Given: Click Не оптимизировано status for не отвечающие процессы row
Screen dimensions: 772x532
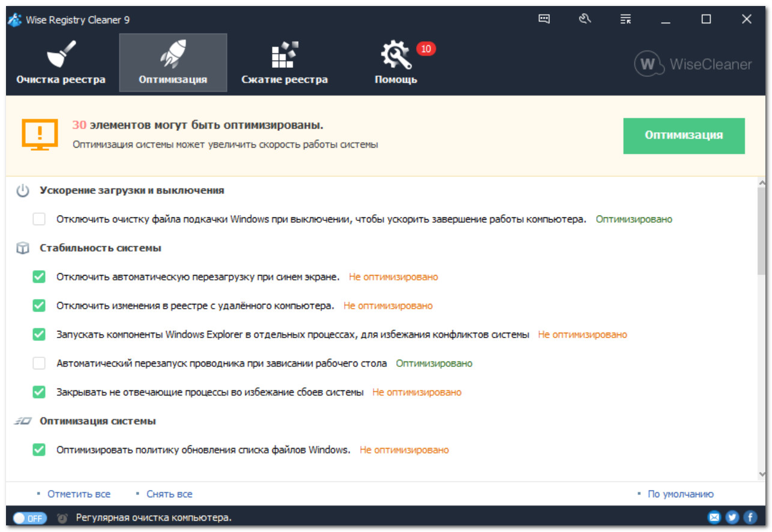Looking at the screenshot, I should [417, 392].
